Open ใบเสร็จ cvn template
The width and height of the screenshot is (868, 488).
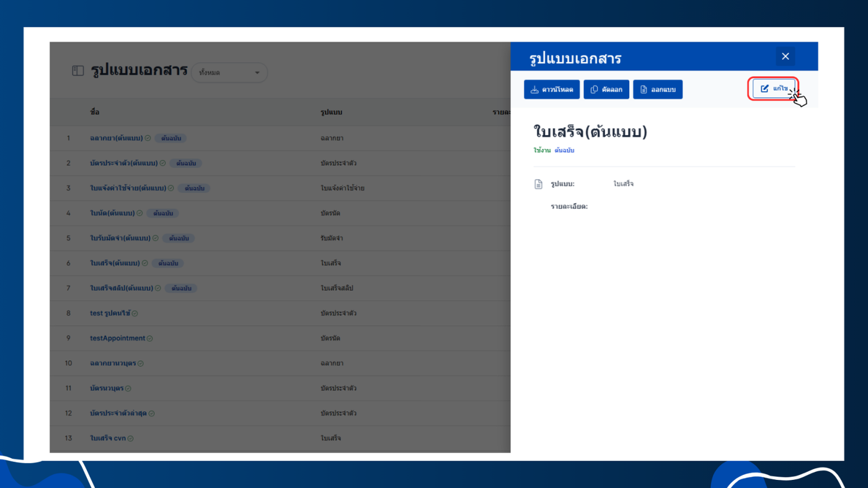(108, 438)
